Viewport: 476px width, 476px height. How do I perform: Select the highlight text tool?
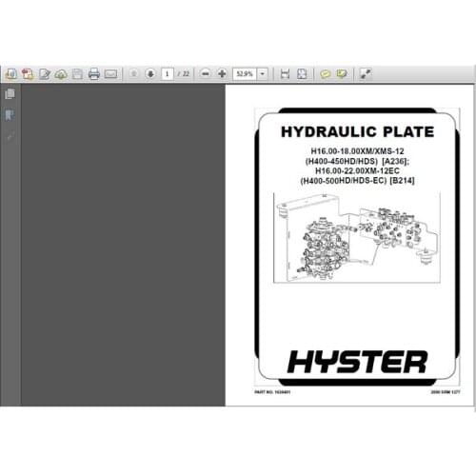pos(342,74)
